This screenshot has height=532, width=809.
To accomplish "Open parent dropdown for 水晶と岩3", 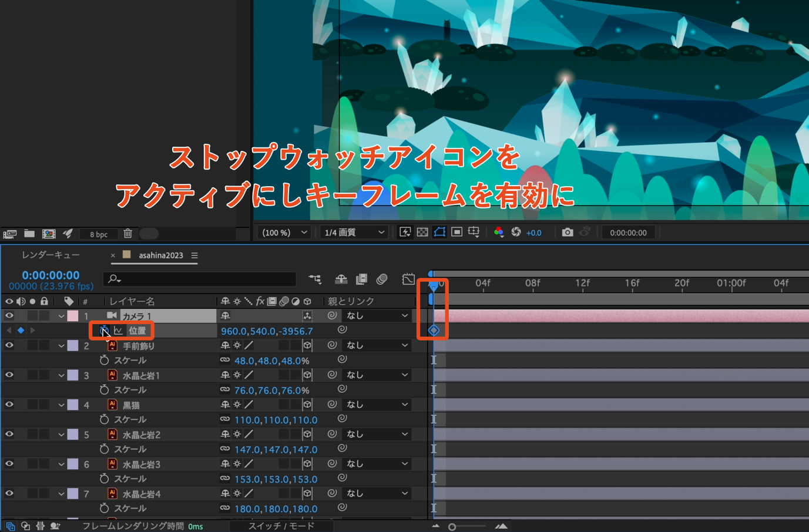I will [x=377, y=464].
